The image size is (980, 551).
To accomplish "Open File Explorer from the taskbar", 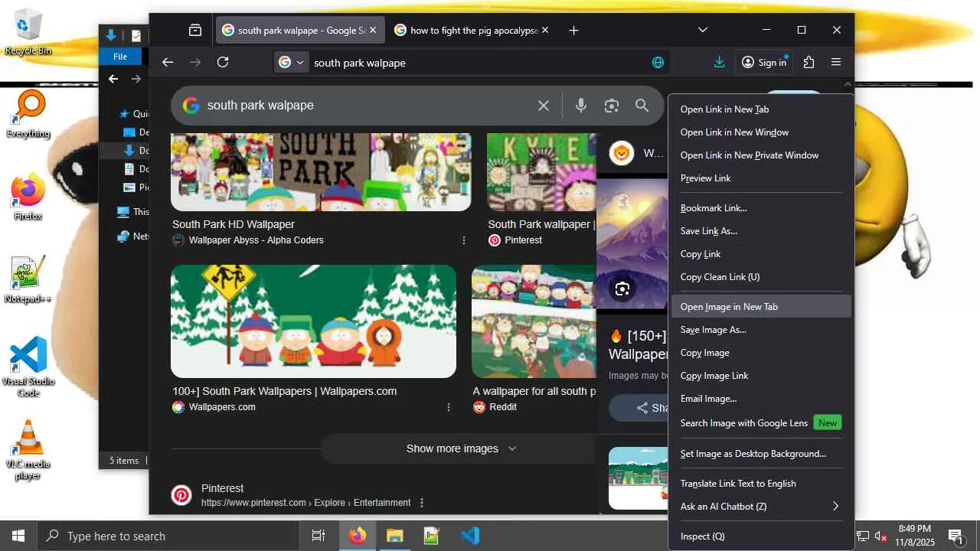I will click(394, 536).
